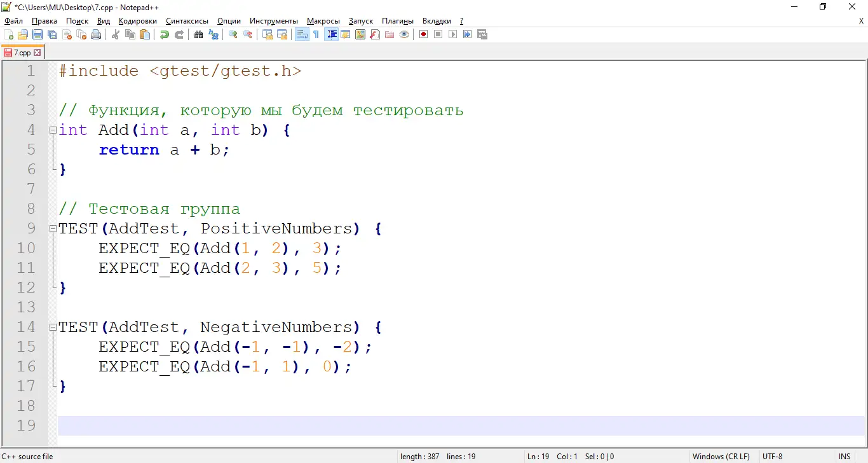The height and width of the screenshot is (463, 868).
Task: Toggle file monitoring eye icon
Action: coord(404,34)
